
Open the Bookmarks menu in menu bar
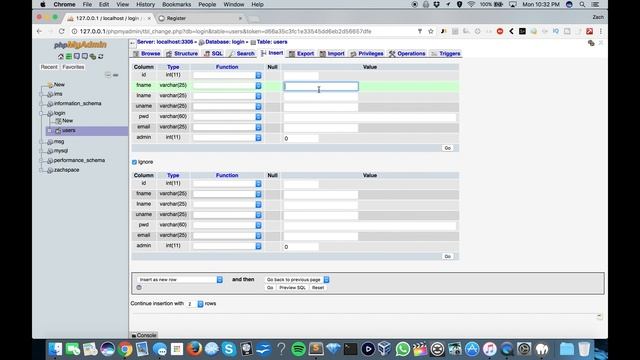click(x=176, y=4)
